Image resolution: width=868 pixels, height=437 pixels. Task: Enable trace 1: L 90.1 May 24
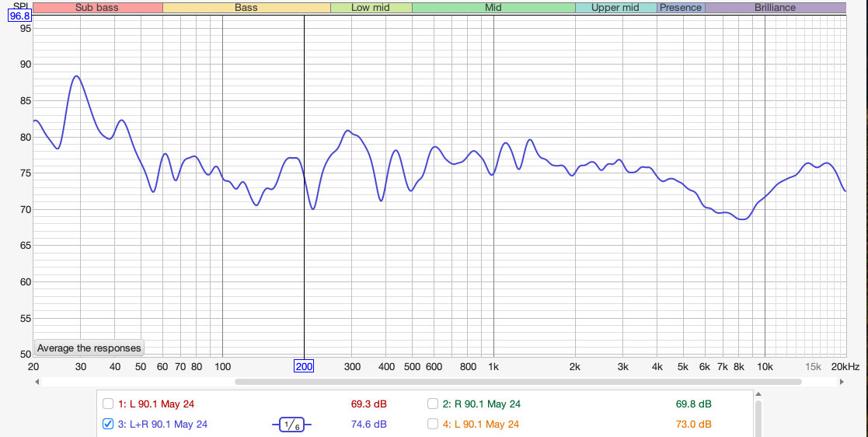[x=109, y=404]
